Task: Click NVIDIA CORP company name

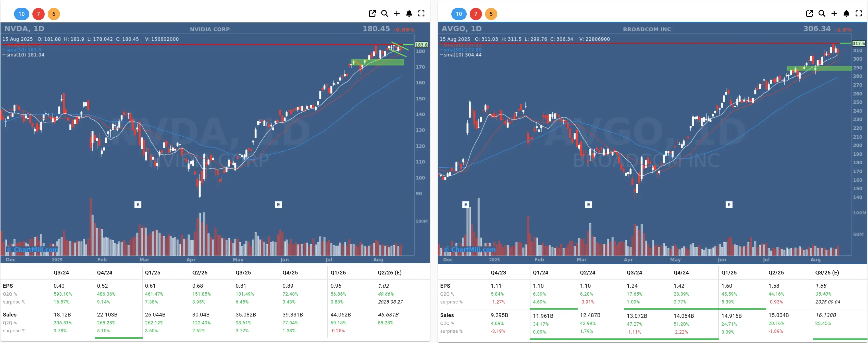Action: click(x=209, y=29)
